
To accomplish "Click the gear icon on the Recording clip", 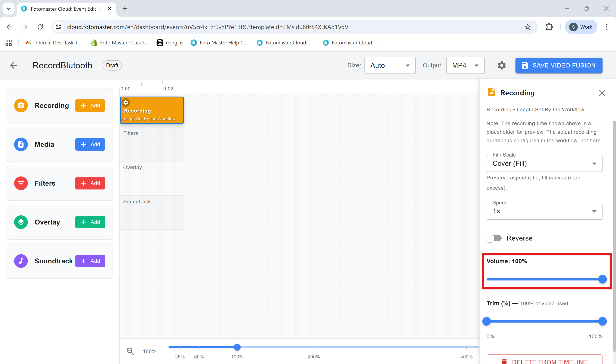I will 126,103.
